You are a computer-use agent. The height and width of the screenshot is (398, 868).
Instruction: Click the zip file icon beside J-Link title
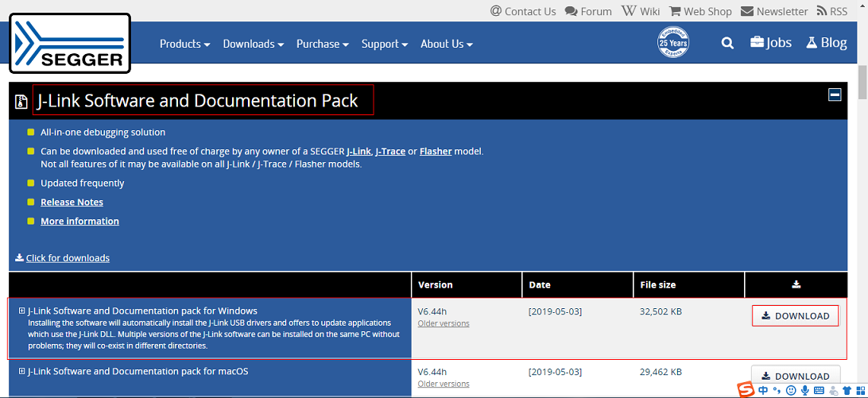coord(21,102)
